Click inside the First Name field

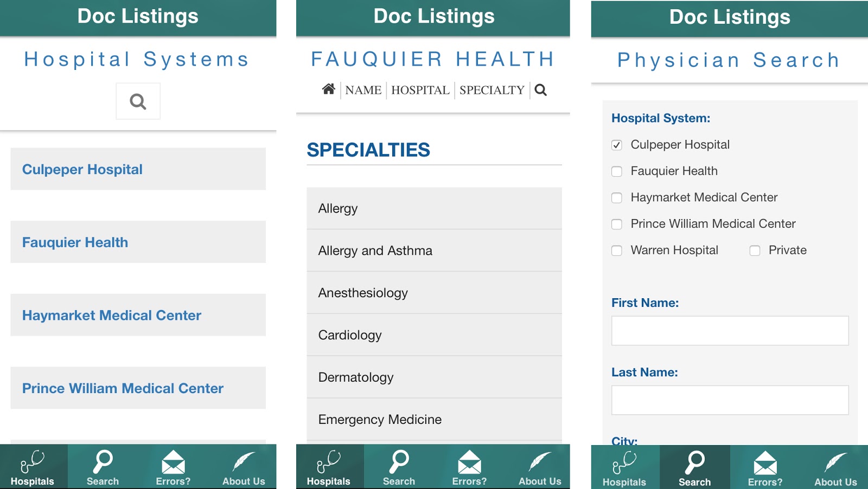coord(729,330)
